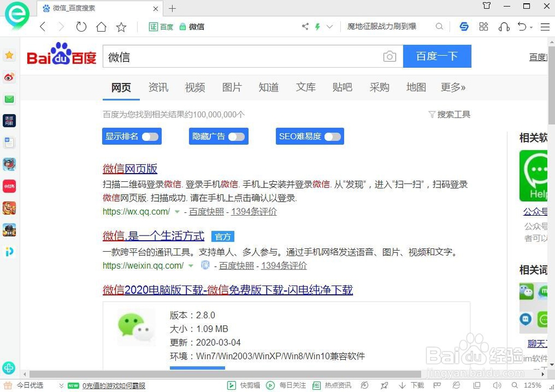This screenshot has height=392, width=555.
Task: Click the headphones icon in the toolbar
Action: click(504, 27)
